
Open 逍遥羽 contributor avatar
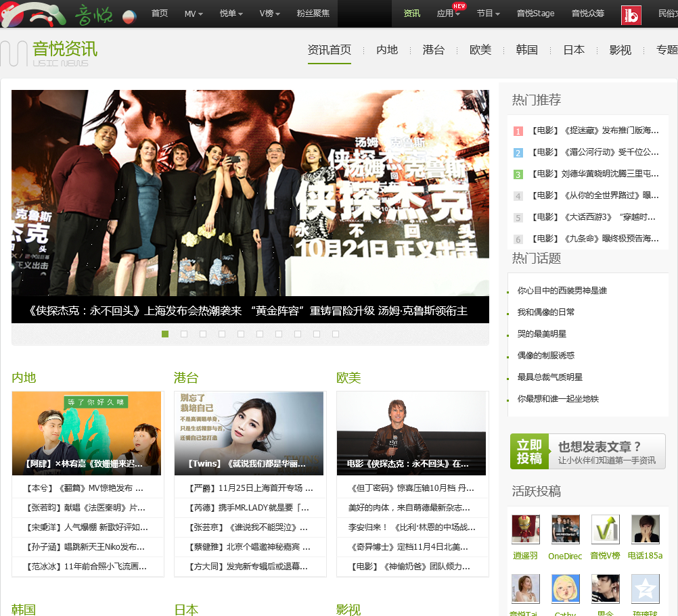click(x=525, y=529)
